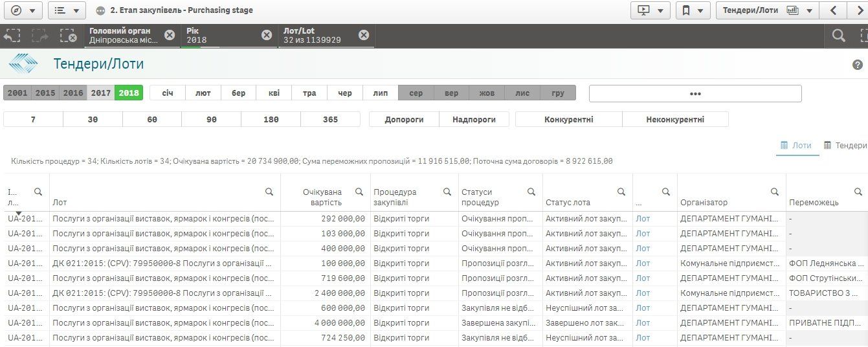Image resolution: width=868 pixels, height=347 pixels.
Task: Select month лют filter
Action: point(203,93)
